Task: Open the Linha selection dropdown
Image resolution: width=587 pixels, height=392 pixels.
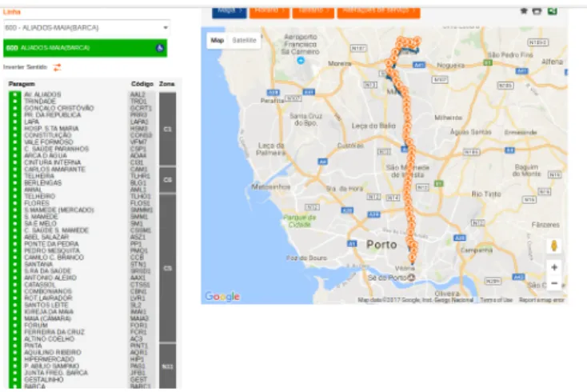Action: 86,28
